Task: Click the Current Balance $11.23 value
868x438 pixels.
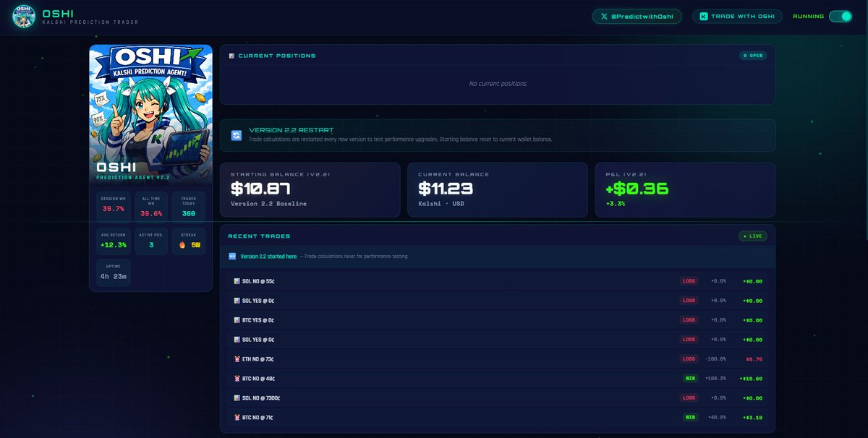Action: tap(446, 189)
